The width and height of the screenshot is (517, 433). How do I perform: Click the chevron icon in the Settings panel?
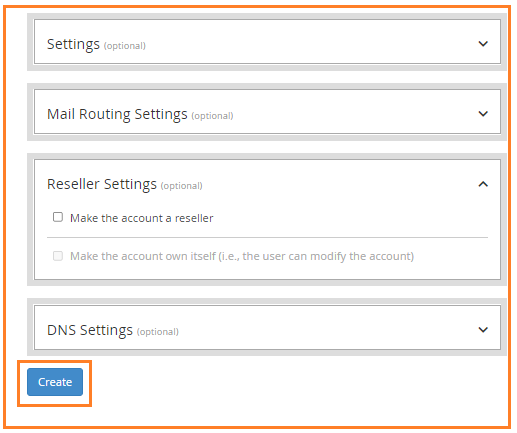coord(483,44)
